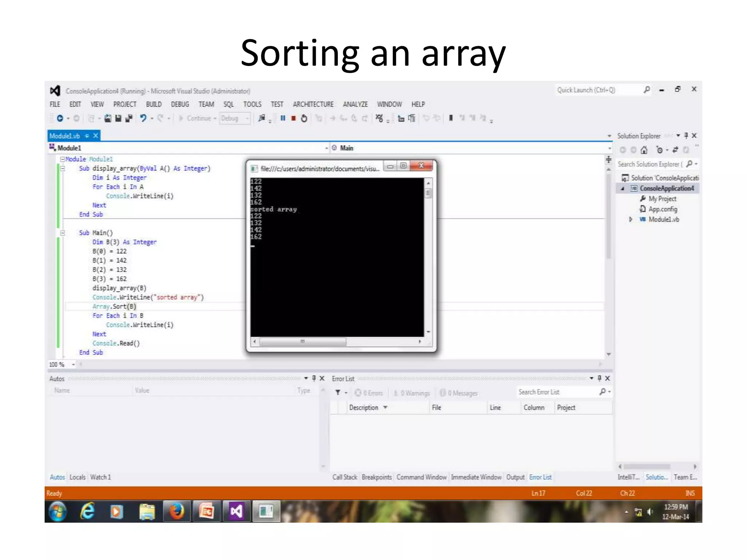
Task: Pin the Solution Explorer panel
Action: coord(686,136)
